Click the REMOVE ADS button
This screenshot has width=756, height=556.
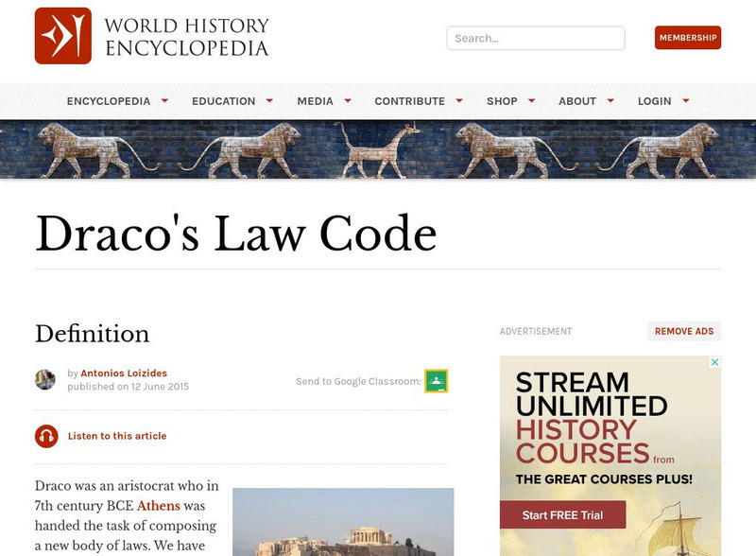tap(684, 331)
